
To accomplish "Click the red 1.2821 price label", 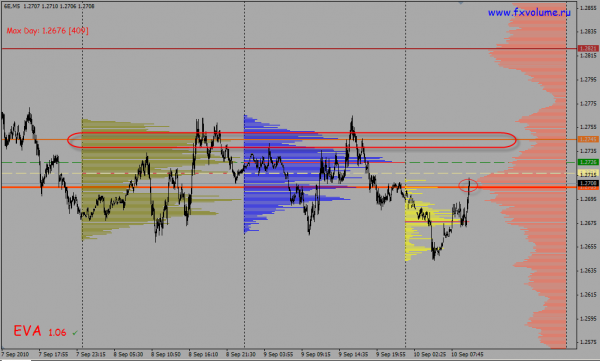I will pyautogui.click(x=588, y=49).
